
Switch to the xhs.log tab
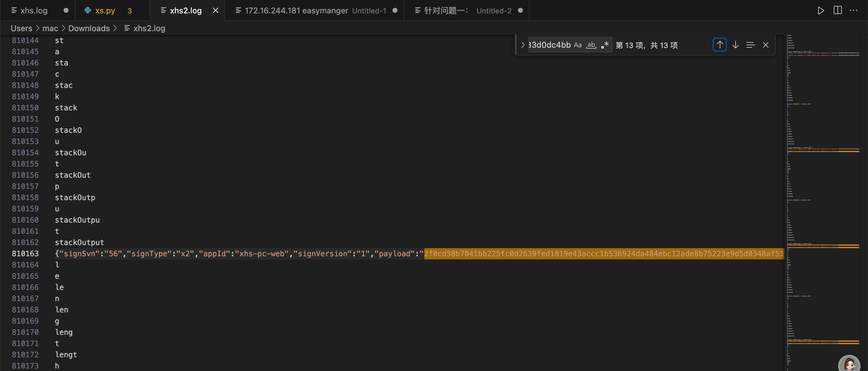(34, 11)
